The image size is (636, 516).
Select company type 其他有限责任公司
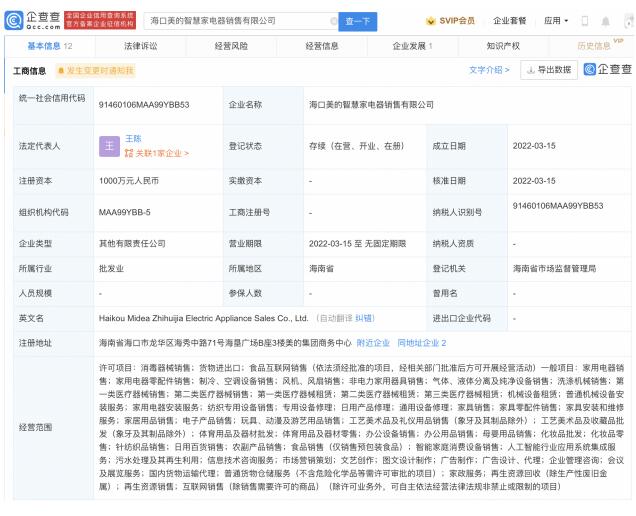tap(132, 244)
